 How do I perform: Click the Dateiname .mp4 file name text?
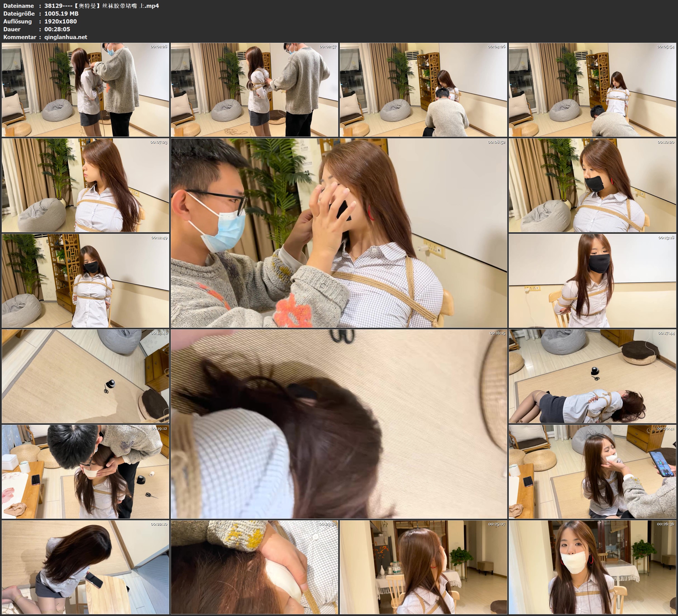[x=102, y=6]
